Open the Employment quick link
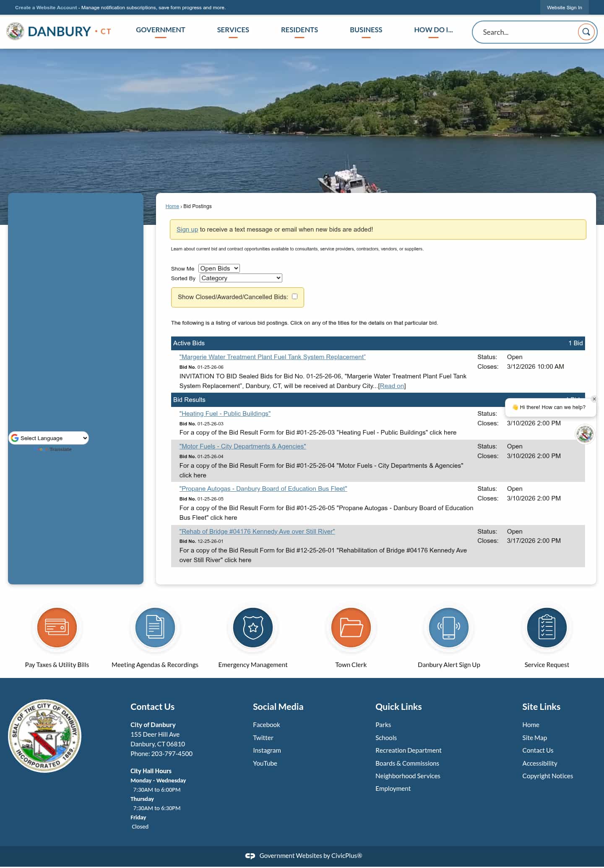604x868 pixels. click(393, 789)
